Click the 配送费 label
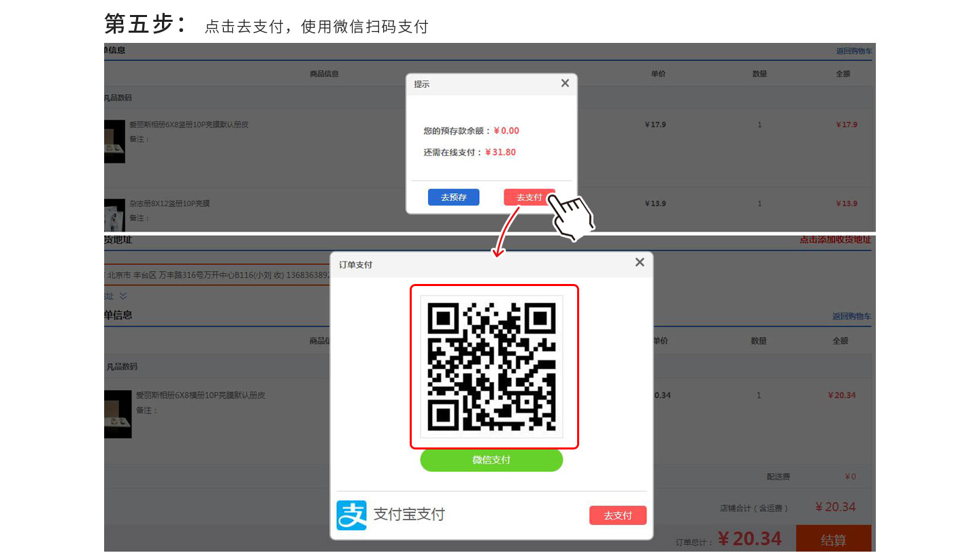Image resolution: width=980 pixels, height=553 pixels. (778, 477)
